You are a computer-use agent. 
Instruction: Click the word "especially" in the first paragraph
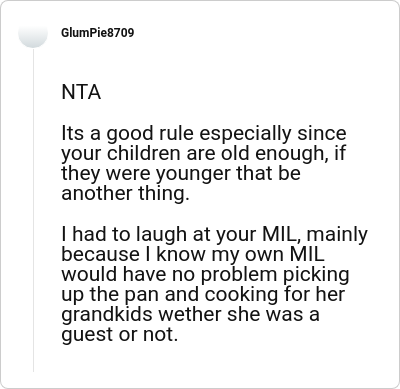(x=245, y=134)
